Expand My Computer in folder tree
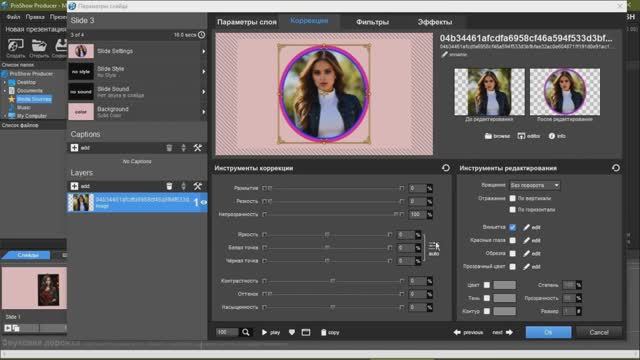The height and width of the screenshot is (360, 640). pyautogui.click(x=5, y=116)
